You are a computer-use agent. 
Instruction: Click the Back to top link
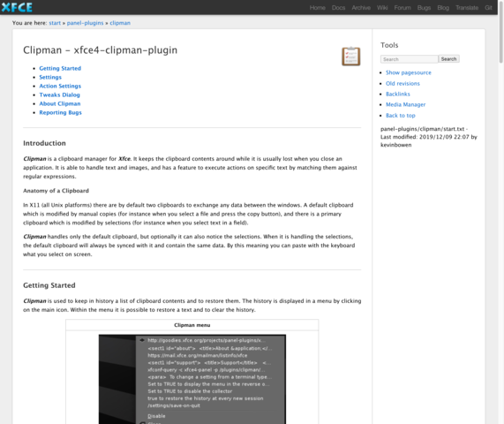pos(401,116)
